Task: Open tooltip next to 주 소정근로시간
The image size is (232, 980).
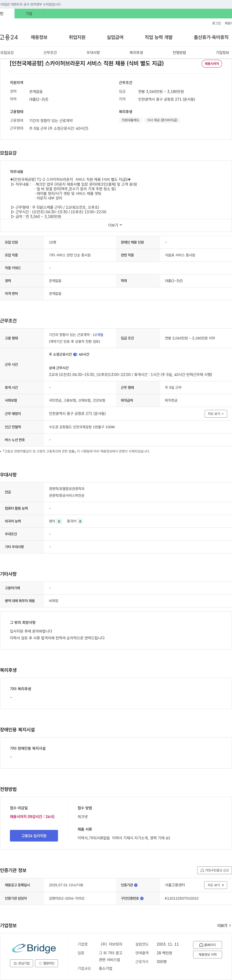Action: coord(75,354)
